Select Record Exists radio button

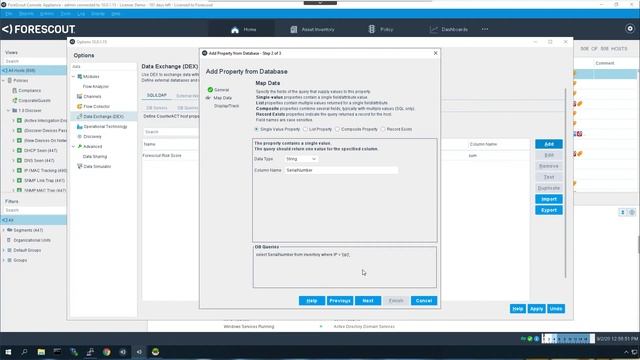coord(383,129)
